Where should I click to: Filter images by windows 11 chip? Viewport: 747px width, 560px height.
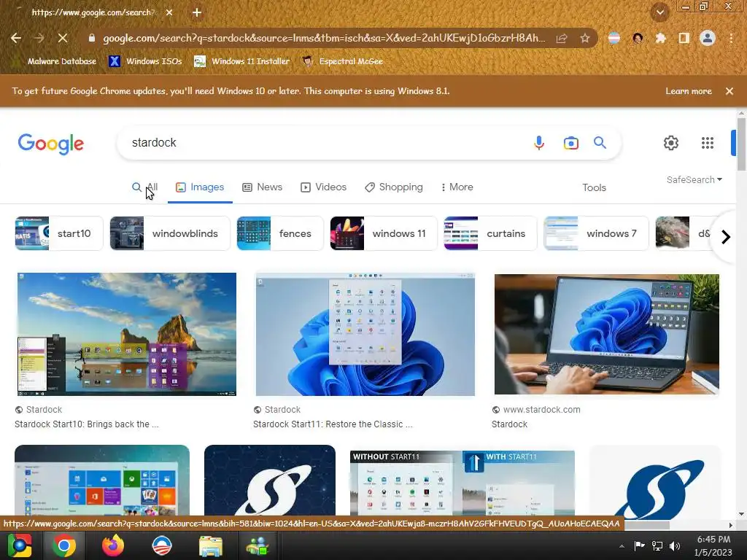pos(384,233)
